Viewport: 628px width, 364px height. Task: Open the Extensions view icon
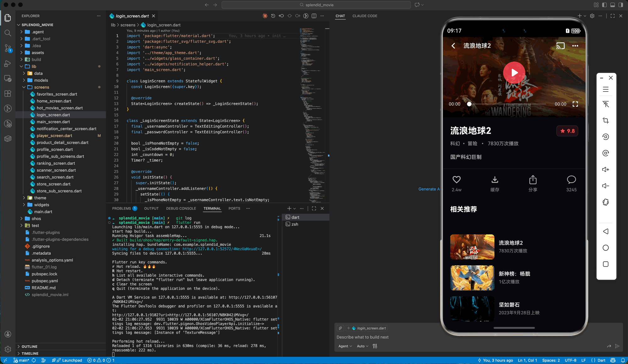click(x=8, y=93)
